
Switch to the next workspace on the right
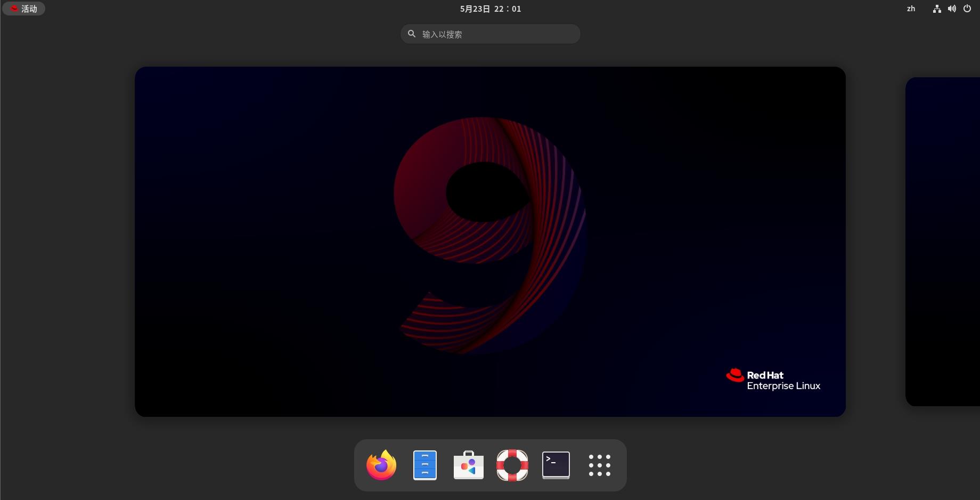click(943, 241)
